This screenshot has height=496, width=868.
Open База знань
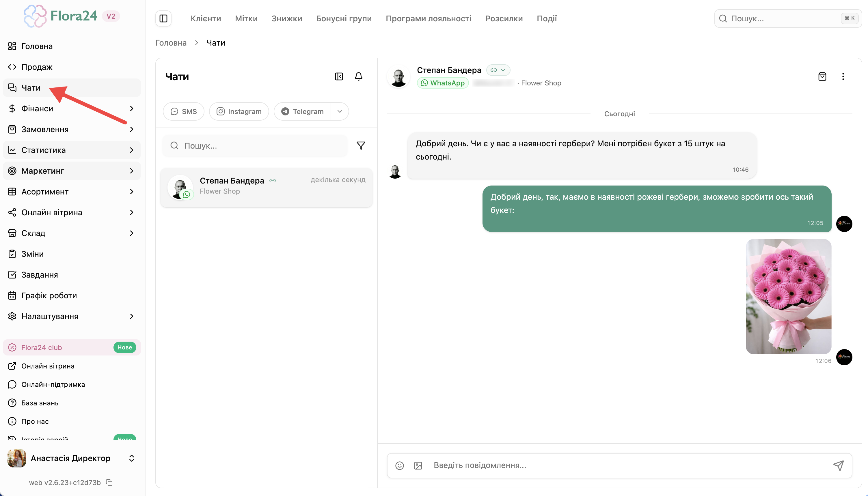[x=72, y=403]
